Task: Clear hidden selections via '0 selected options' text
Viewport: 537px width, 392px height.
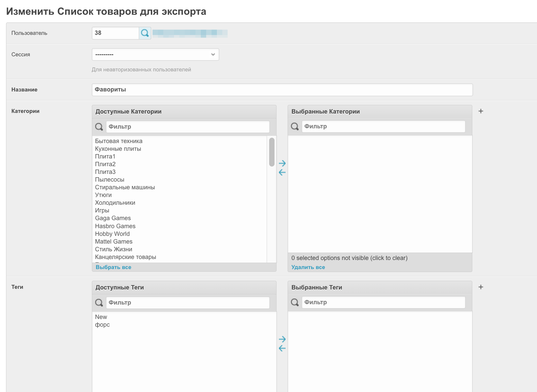Action: [349, 258]
